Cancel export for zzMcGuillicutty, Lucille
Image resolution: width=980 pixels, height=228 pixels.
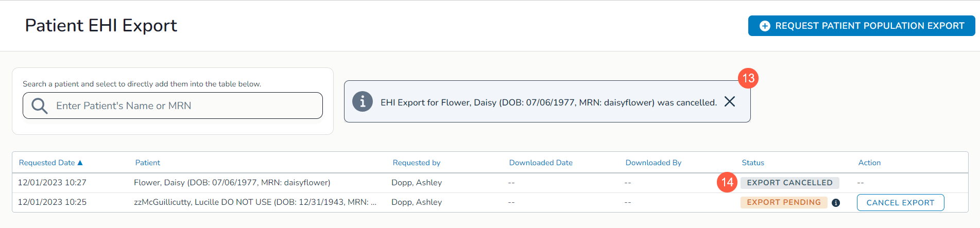900,203
